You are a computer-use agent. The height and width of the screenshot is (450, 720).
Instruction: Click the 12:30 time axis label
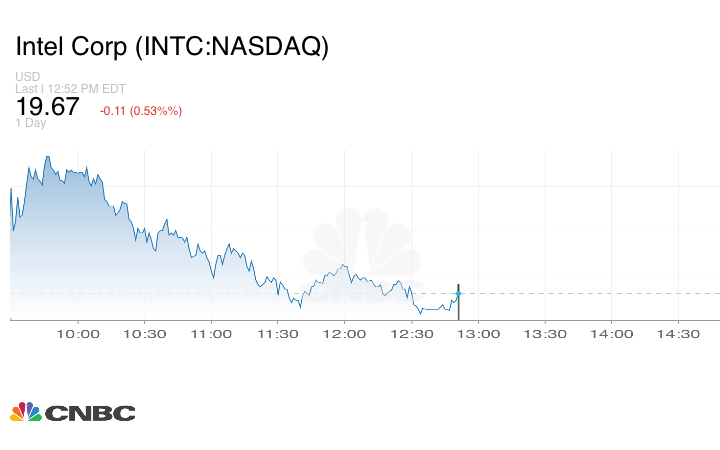pyautogui.click(x=411, y=334)
